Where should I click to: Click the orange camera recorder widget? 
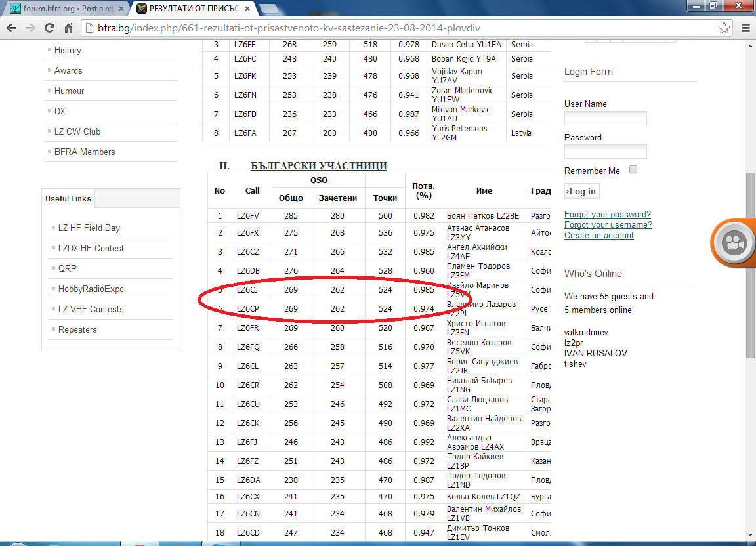(x=734, y=243)
